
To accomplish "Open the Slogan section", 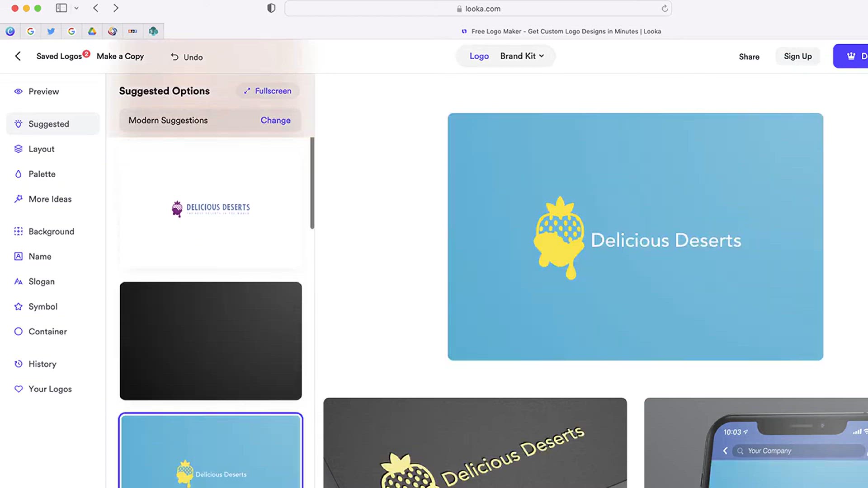I will 53,282.
